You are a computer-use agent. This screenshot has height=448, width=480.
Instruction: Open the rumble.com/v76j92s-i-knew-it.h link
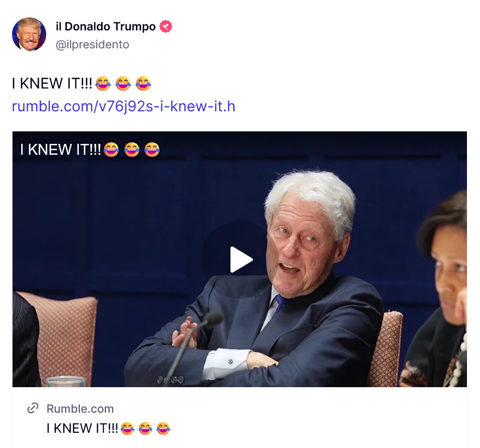pos(123,106)
